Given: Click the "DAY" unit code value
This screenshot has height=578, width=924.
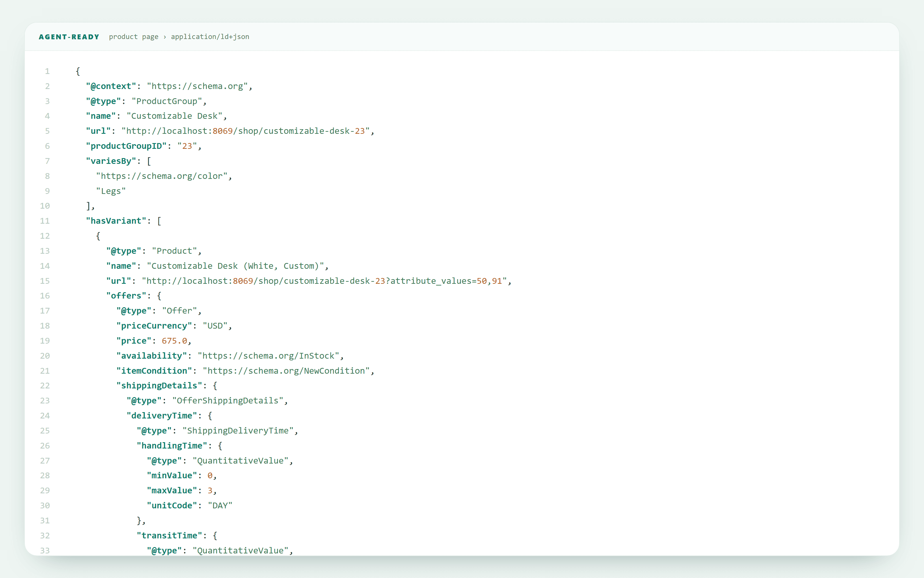Looking at the screenshot, I should 220,505.
